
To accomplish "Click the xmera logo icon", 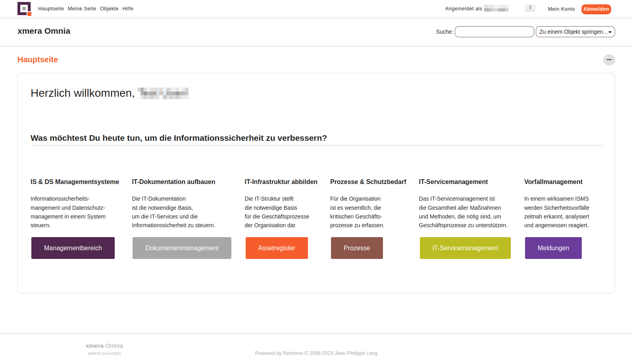I will coord(24,9).
